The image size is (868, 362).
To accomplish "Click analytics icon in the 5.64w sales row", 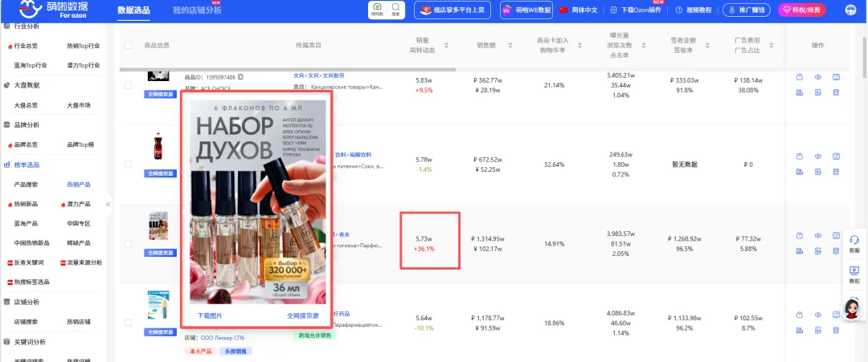I will pos(800,331).
